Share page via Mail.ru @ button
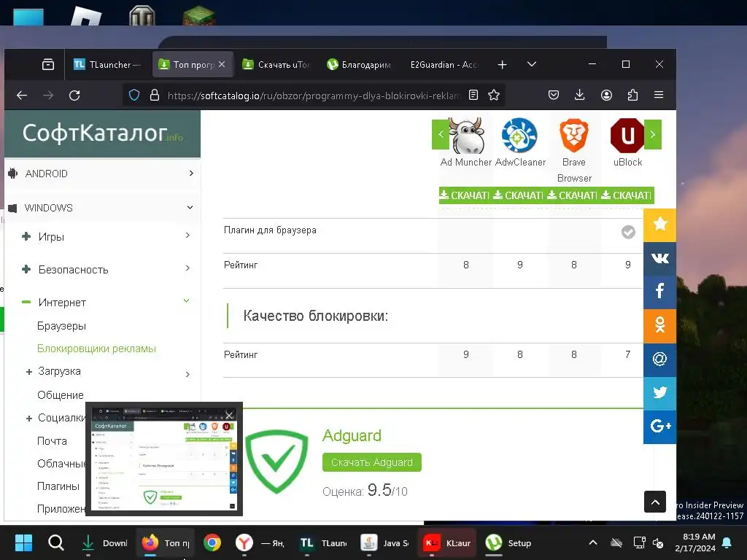Viewport: 747px width, 560px height. pyautogui.click(x=659, y=359)
